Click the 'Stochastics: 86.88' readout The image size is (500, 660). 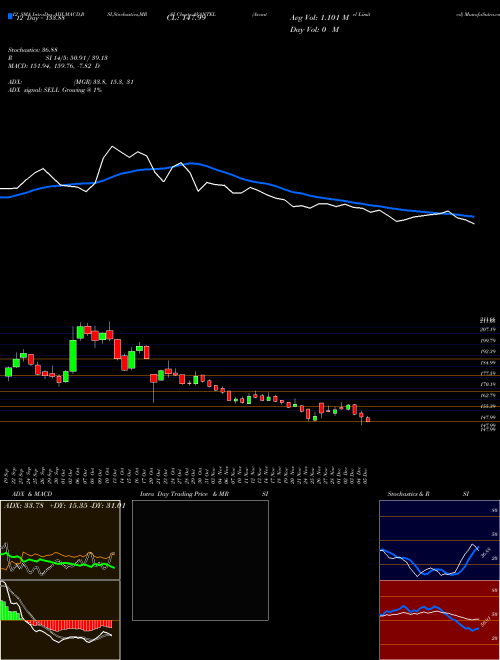32,50
